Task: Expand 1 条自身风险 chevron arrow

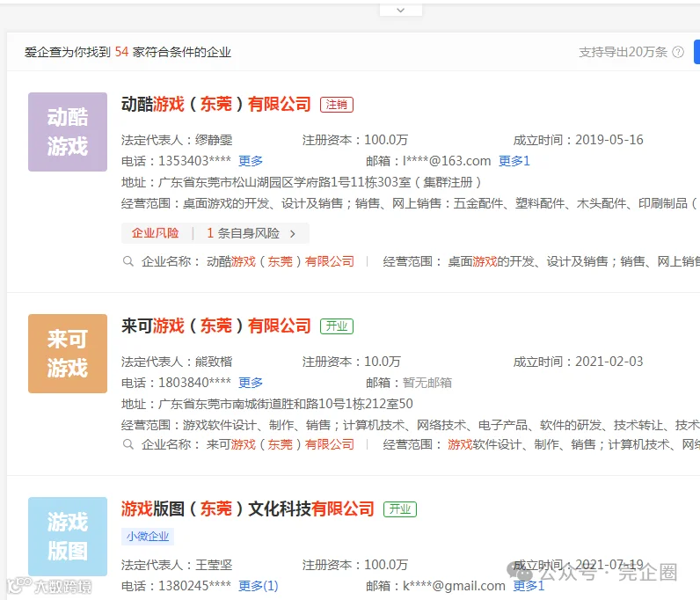Action: pyautogui.click(x=293, y=234)
